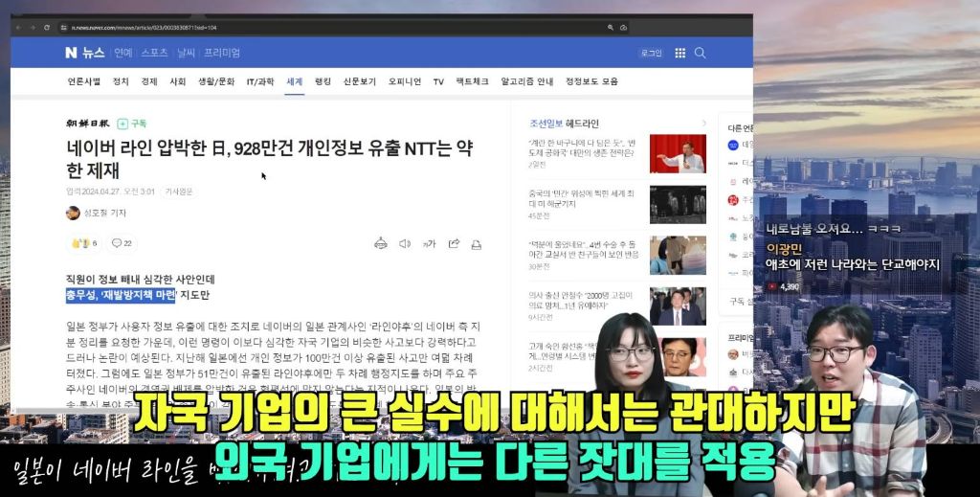980x497 pixels.
Task: Select the 사회 tab
Action: [x=178, y=81]
